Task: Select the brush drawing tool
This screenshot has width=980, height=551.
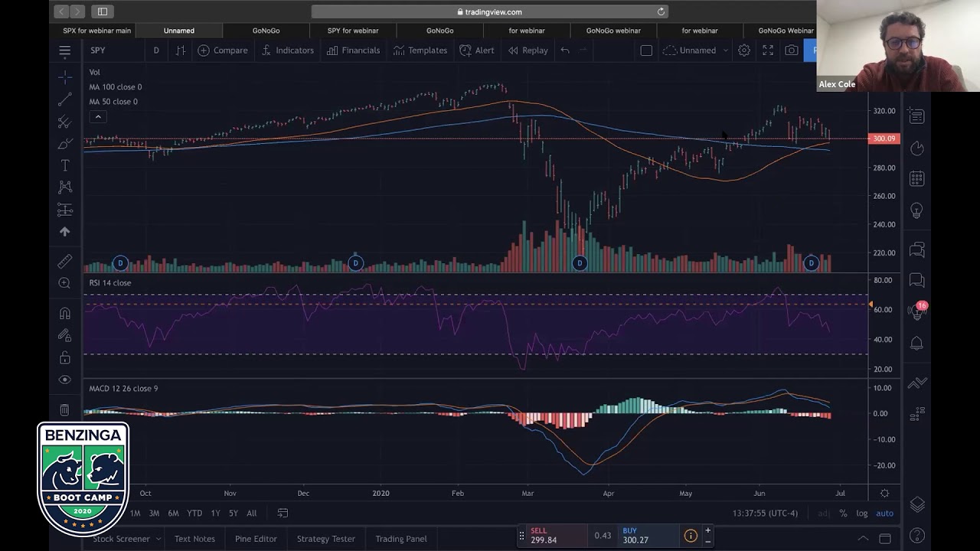Action: point(65,144)
